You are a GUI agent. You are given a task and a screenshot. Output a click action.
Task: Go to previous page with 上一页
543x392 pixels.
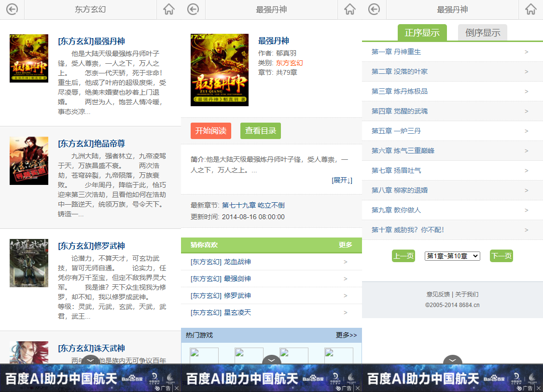click(404, 256)
